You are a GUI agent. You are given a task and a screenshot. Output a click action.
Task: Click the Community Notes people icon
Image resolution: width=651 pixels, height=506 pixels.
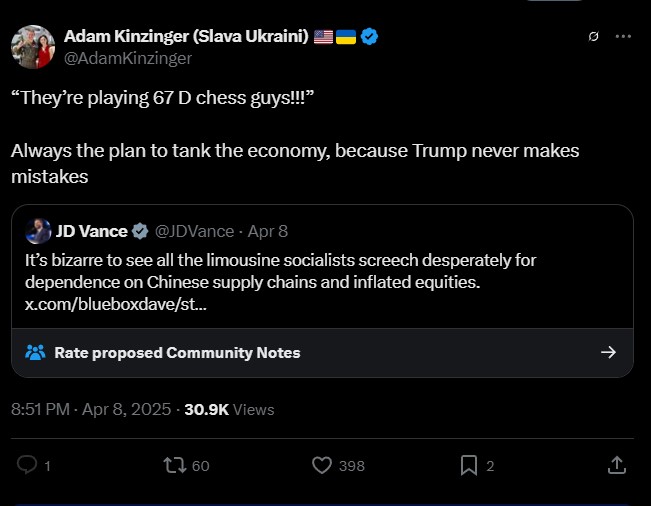[x=35, y=352]
